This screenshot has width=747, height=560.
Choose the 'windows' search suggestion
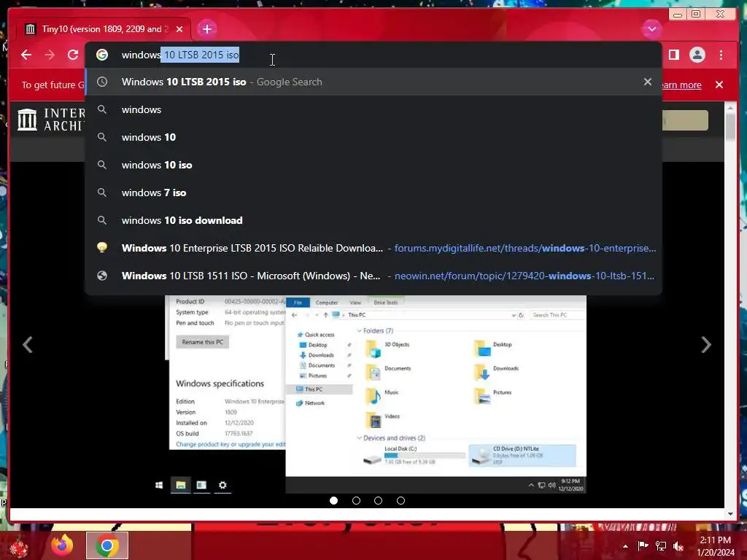[x=373, y=109]
